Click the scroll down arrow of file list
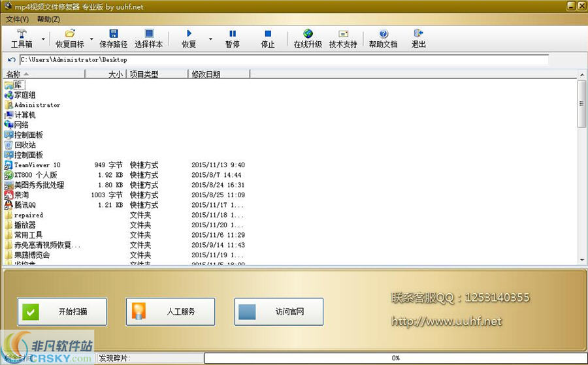Viewport: 588px width, 365px height. 582,260
